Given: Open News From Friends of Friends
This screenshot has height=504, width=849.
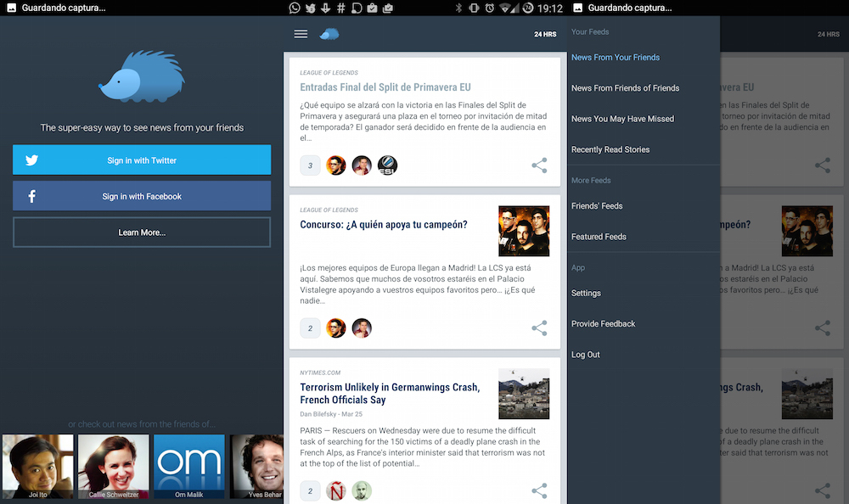Looking at the screenshot, I should (625, 88).
